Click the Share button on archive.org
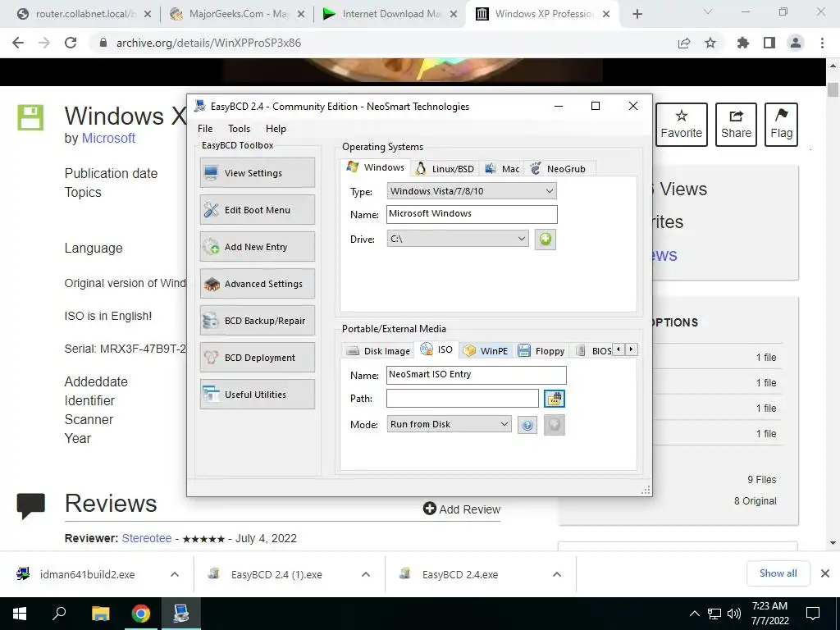Screen dimensions: 840x630 [736, 125]
